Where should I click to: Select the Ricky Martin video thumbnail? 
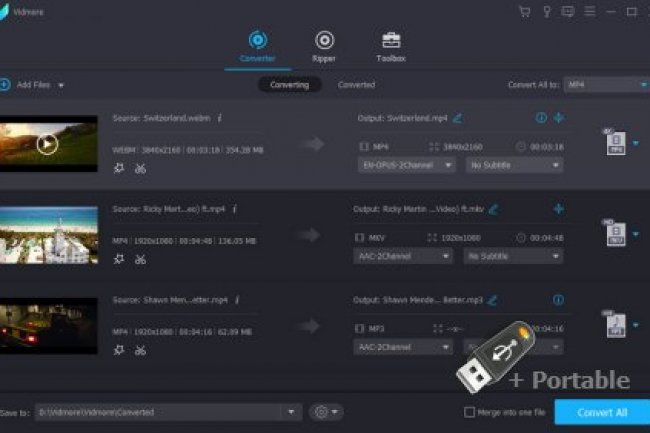click(x=49, y=235)
